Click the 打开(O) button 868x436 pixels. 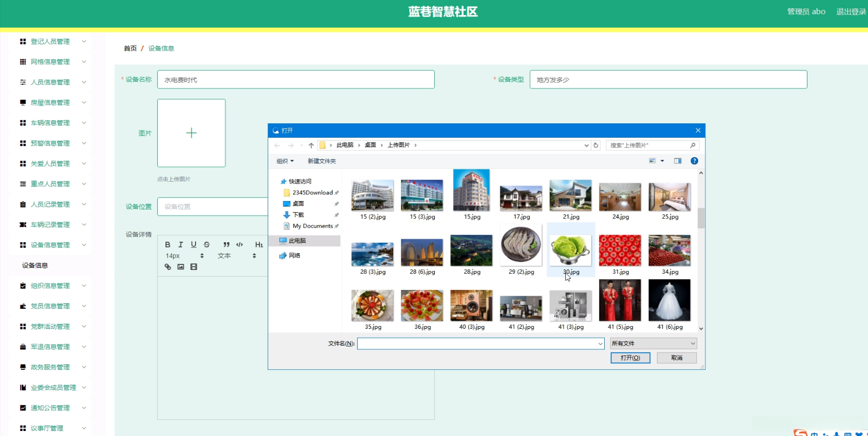[630, 358]
